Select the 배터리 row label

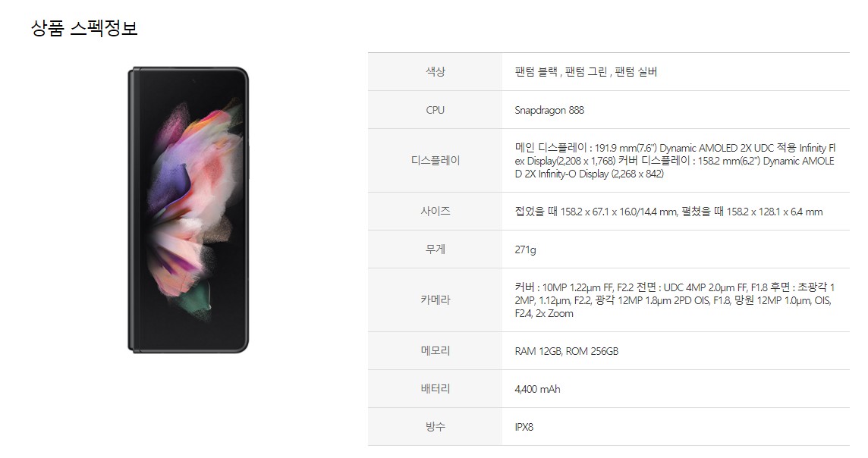coord(435,388)
